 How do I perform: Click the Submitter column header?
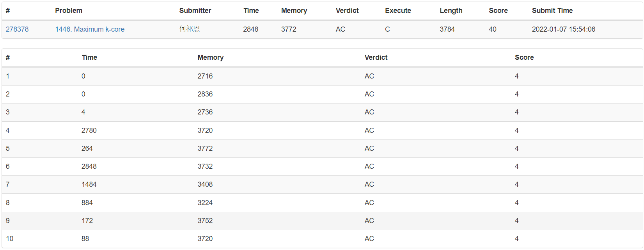195,11
